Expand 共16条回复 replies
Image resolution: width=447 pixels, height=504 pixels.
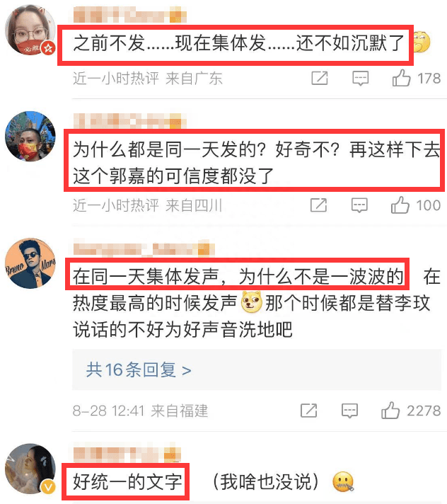[139, 370]
